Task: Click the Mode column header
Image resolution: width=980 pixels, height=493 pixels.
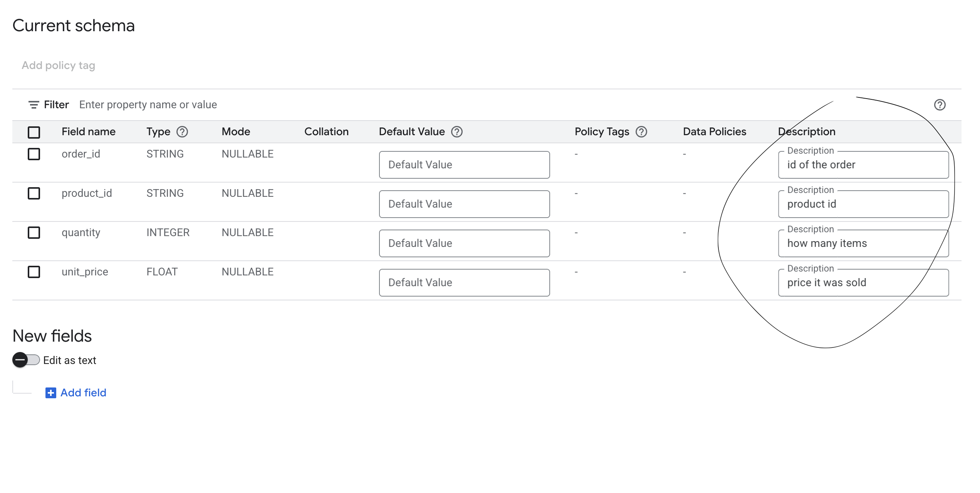Action: tap(236, 132)
